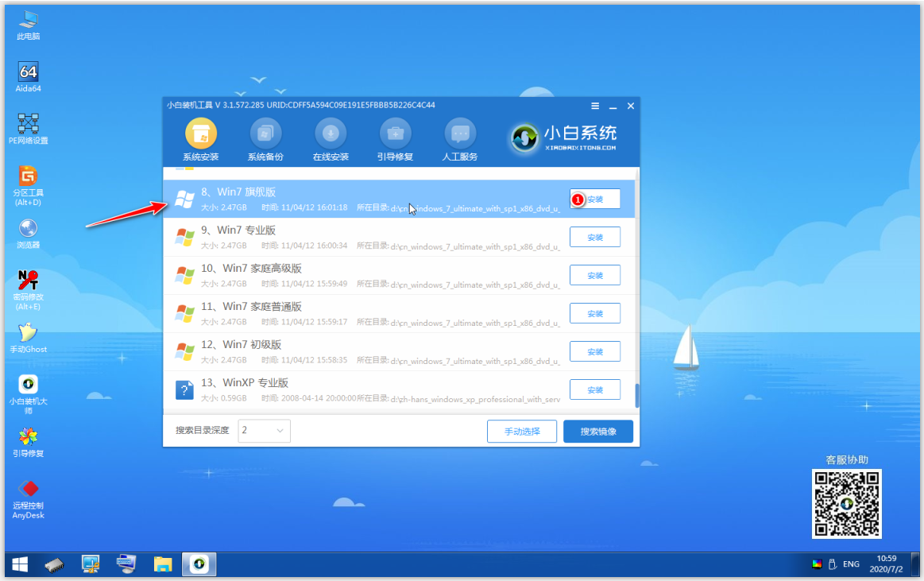Open the Windows Start button

pyautogui.click(x=20, y=565)
